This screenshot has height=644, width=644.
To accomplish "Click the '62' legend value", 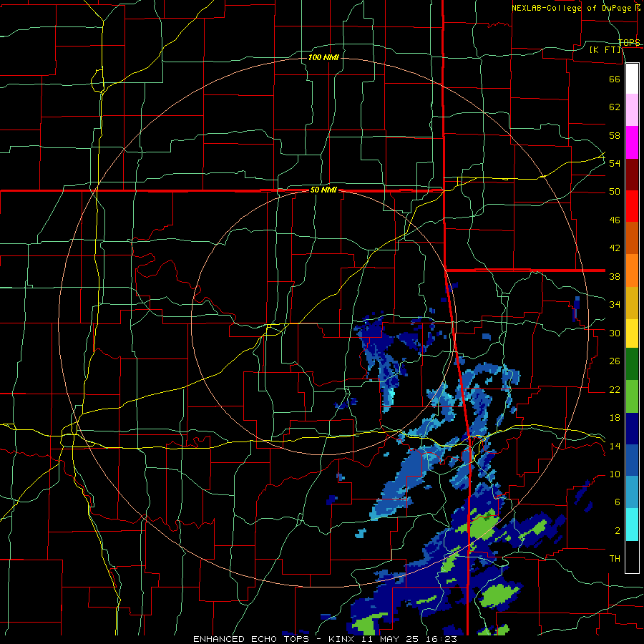I will pos(615,107).
